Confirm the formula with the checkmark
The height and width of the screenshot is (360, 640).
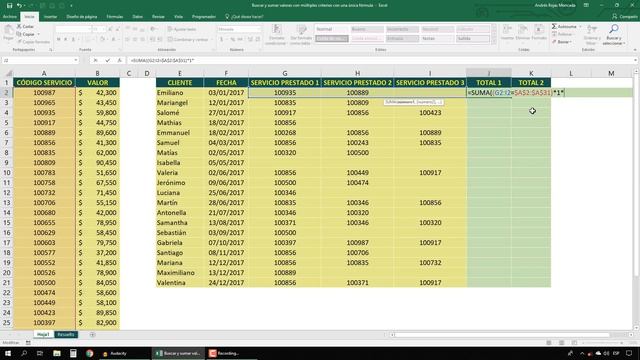pos(107,60)
